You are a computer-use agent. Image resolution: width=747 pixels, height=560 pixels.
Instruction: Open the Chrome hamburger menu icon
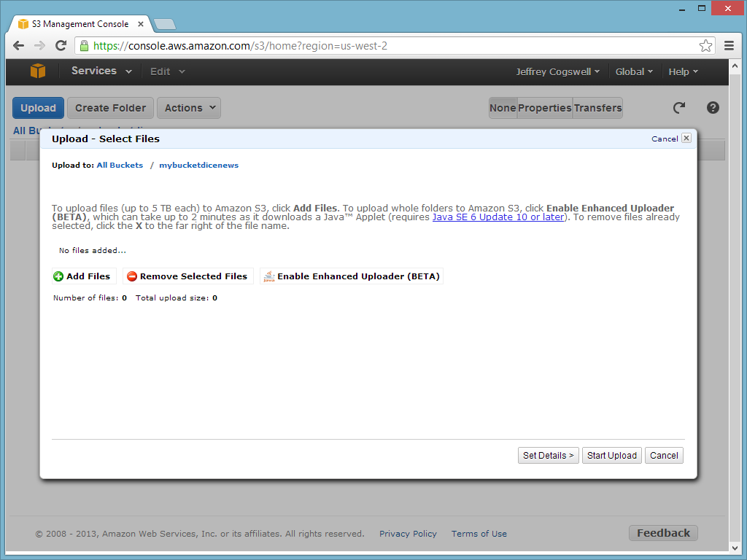[729, 46]
